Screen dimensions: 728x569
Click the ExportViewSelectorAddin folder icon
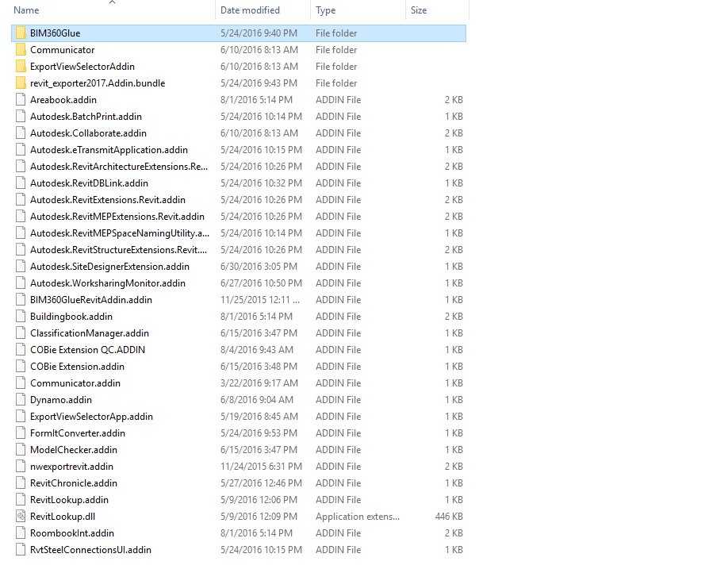(x=21, y=67)
